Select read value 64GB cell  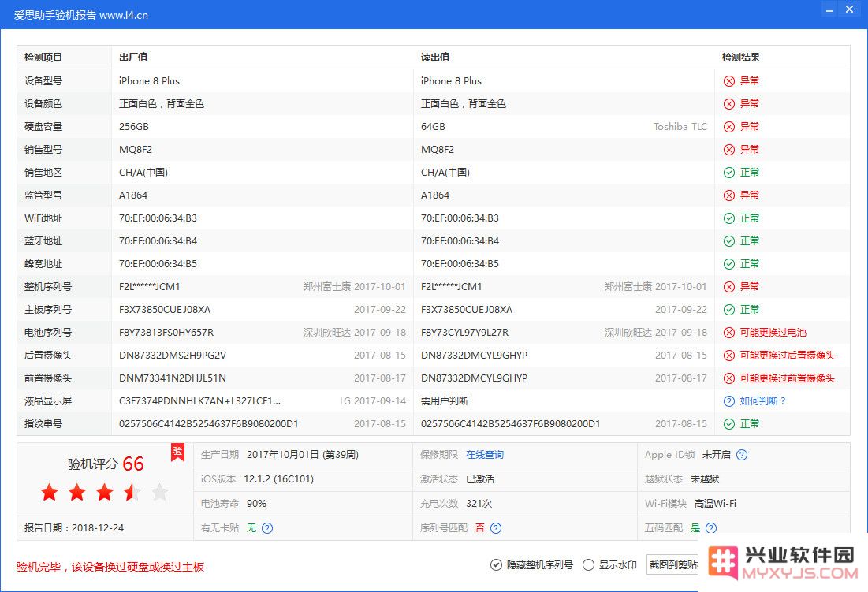[433, 127]
